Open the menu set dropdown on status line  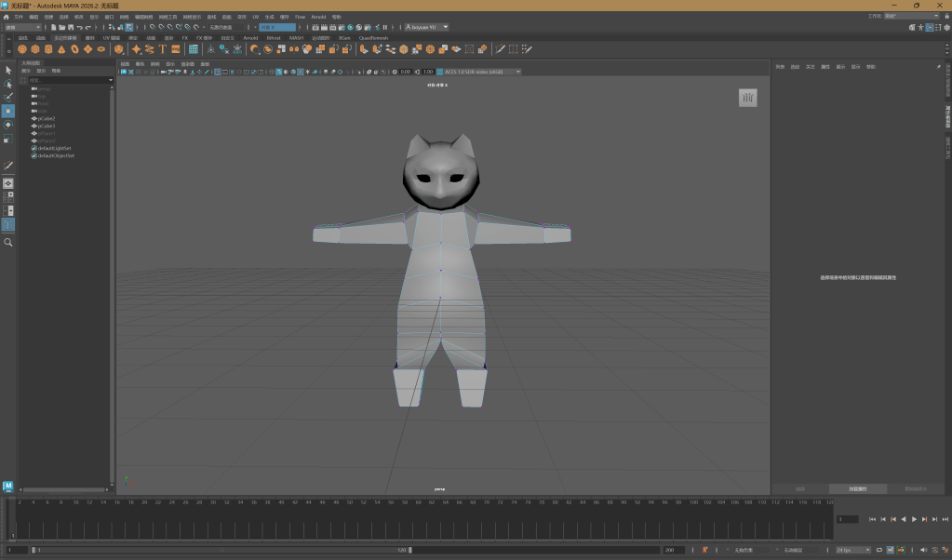coord(23,27)
